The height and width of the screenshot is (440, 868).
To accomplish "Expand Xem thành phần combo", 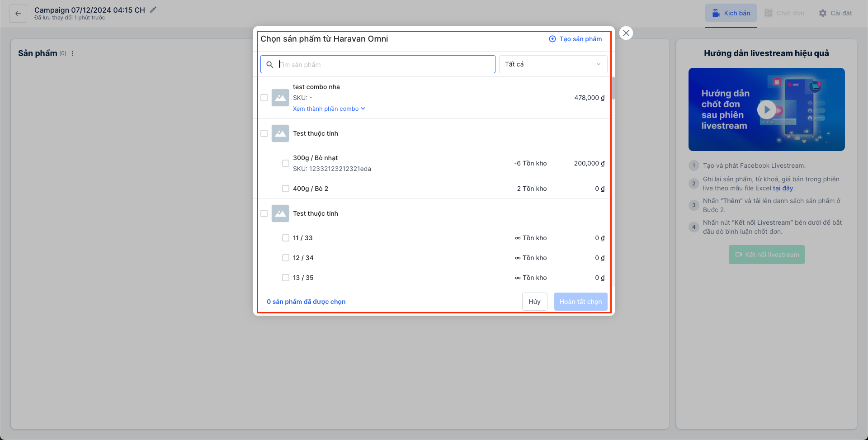I will (329, 109).
